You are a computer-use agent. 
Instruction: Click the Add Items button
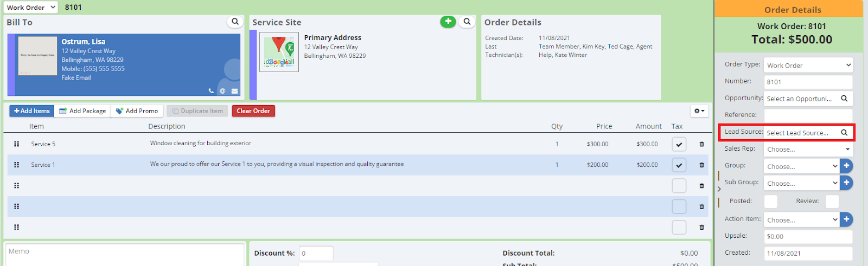(x=31, y=111)
